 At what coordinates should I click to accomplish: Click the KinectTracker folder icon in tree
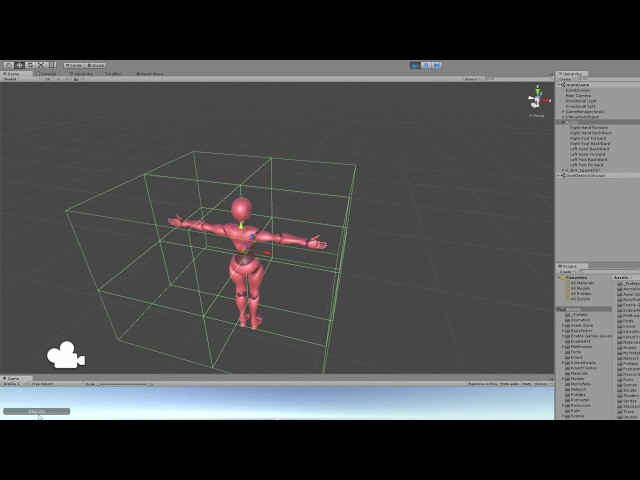(567, 368)
